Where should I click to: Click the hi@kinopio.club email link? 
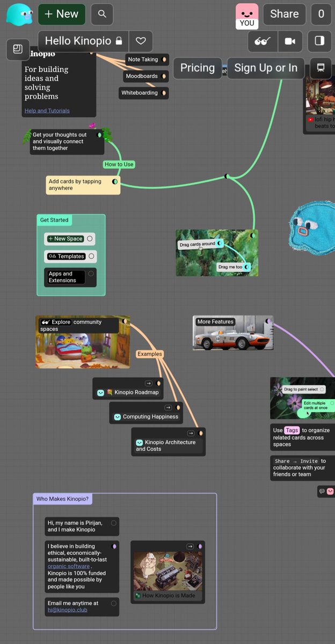(67, 610)
